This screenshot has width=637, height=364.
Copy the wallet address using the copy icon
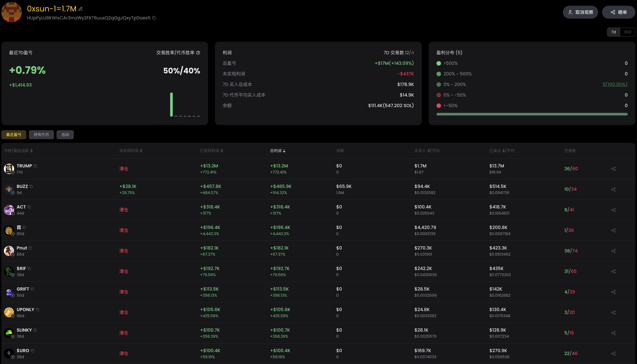[x=154, y=18]
